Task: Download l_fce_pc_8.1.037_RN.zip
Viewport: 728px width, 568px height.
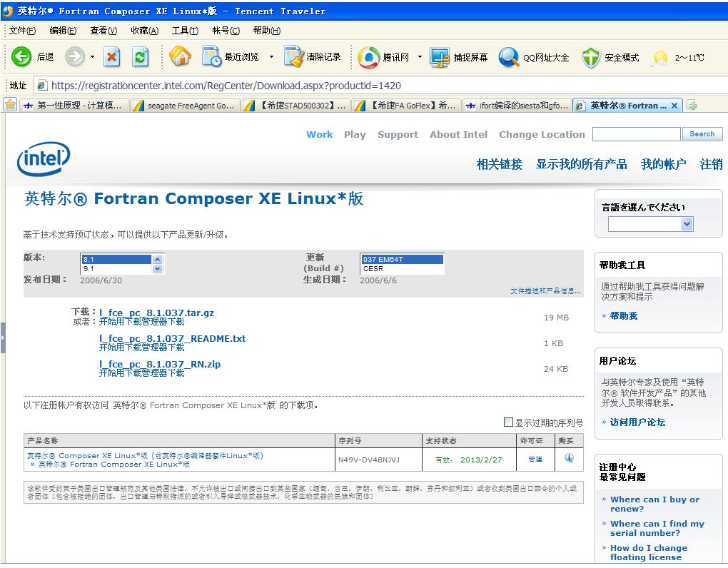Action: click(x=160, y=365)
